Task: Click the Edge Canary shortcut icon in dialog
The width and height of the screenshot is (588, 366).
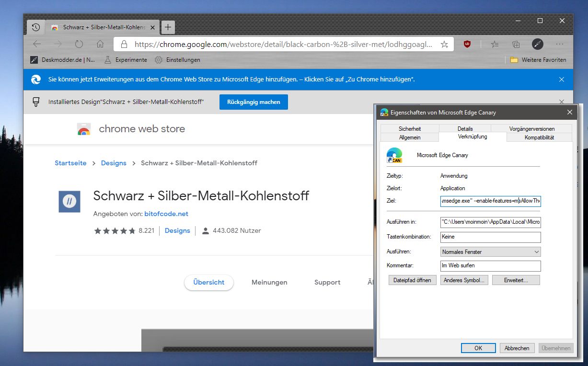Action: click(x=394, y=155)
